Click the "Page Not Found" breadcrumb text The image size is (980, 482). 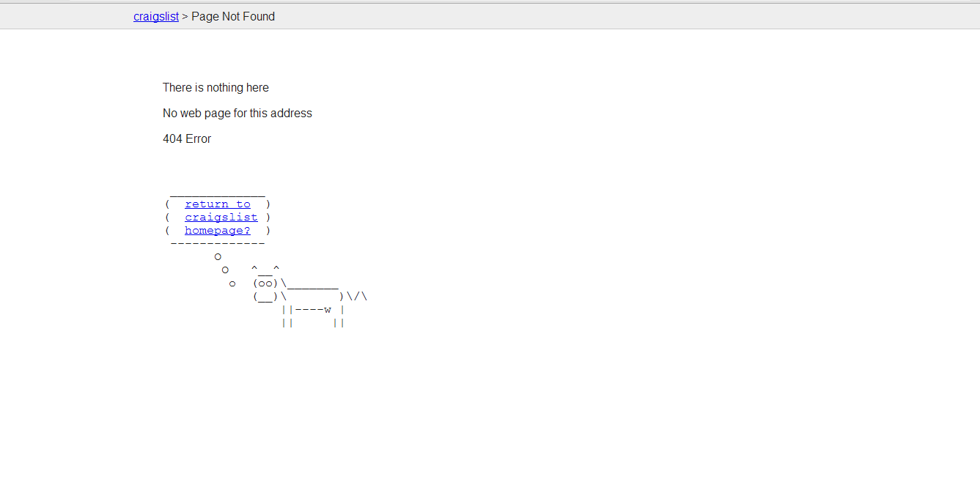click(233, 16)
